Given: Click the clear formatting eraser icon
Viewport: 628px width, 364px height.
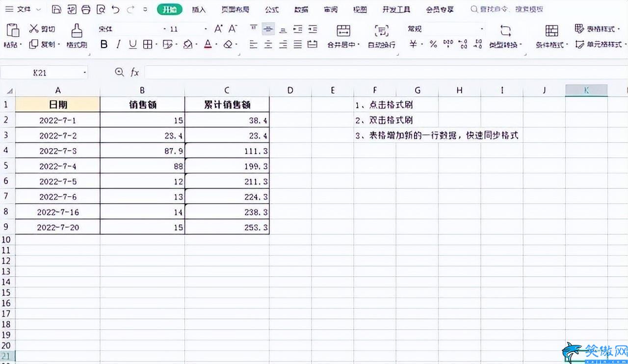Looking at the screenshot, I should click(x=227, y=44).
